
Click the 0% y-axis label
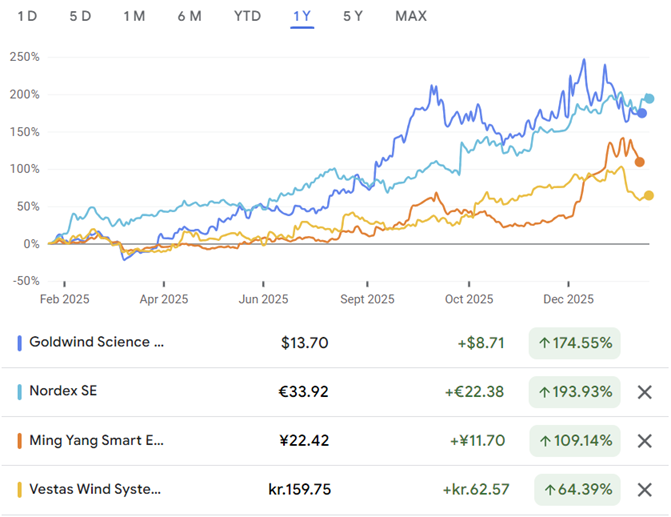31,244
